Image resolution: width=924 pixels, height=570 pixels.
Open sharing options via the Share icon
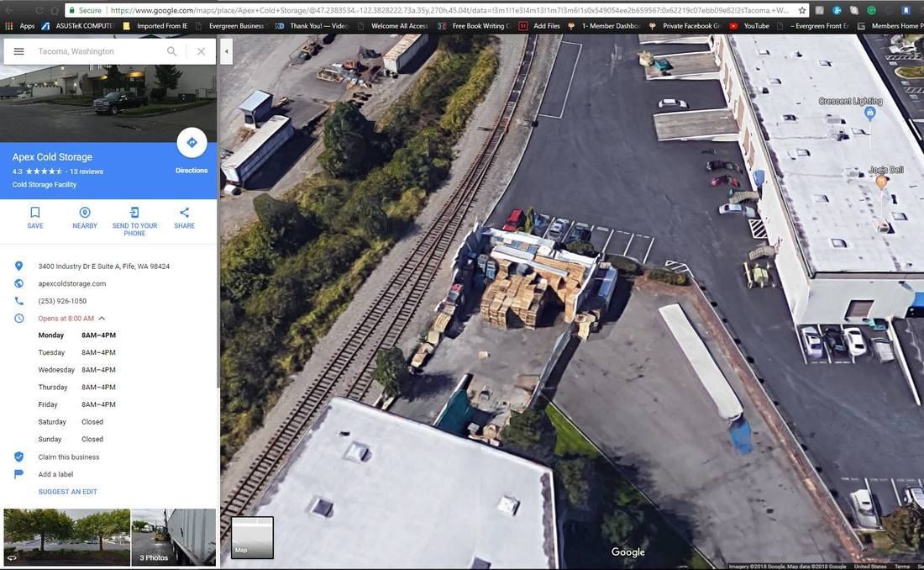click(x=184, y=212)
